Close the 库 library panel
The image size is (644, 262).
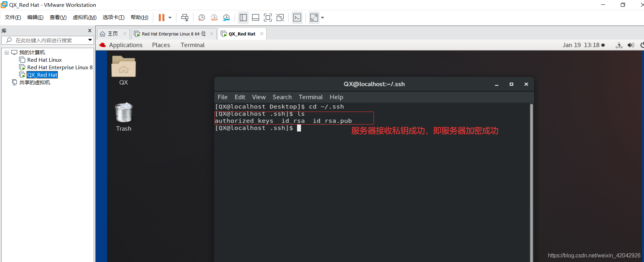90,30
